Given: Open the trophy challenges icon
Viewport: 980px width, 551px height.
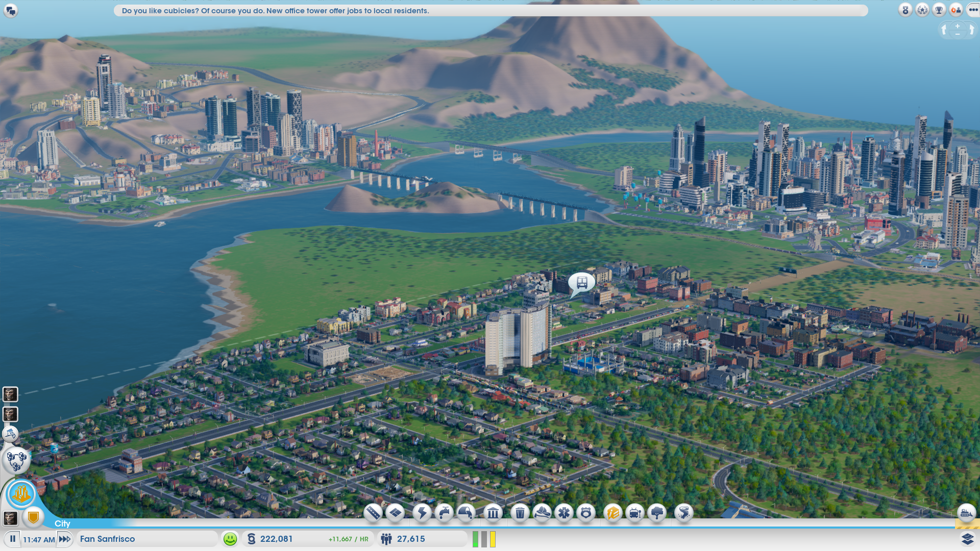Looking at the screenshot, I should [939, 10].
